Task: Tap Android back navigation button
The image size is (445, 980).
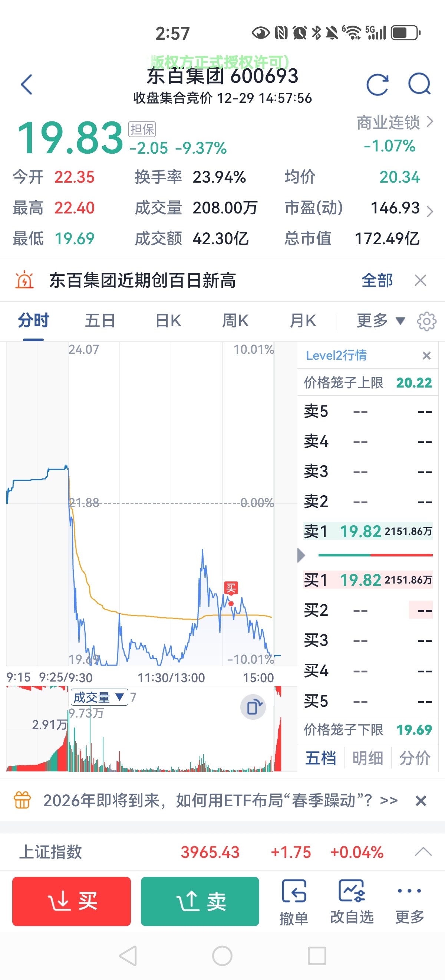Action: tap(128, 955)
